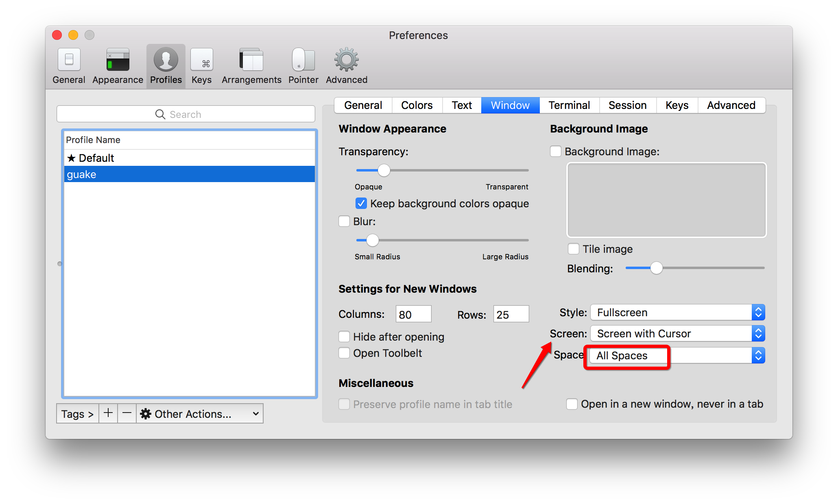Open Arrangements preferences pane
Image resolution: width=838 pixels, height=504 pixels.
(251, 66)
